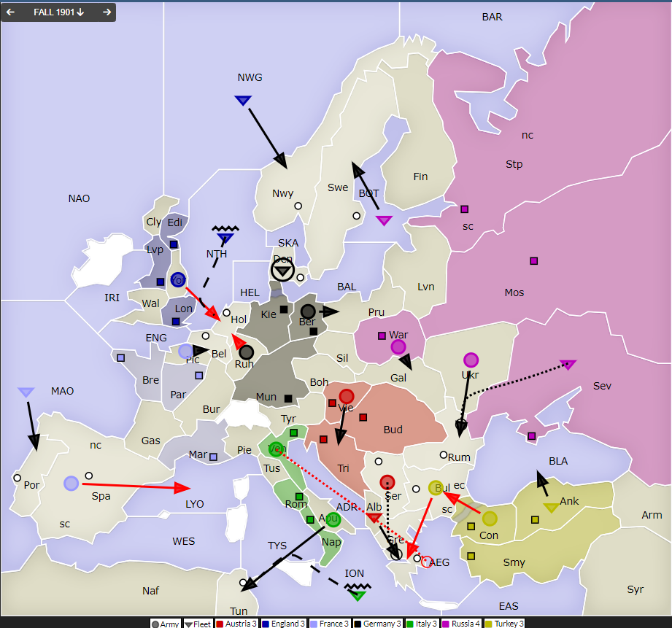672x628 pixels.
Task: Select the Italian army in Apu
Action: (x=333, y=519)
